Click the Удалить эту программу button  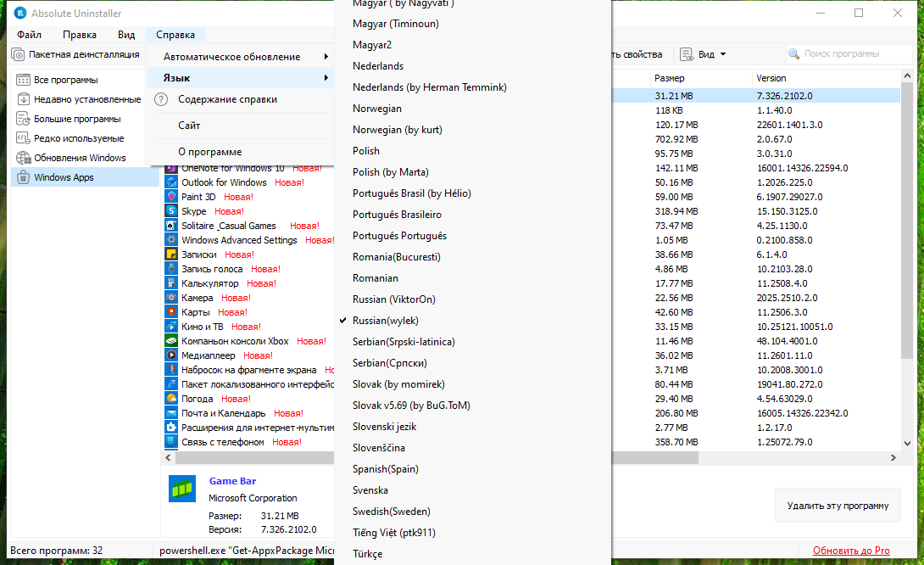838,506
